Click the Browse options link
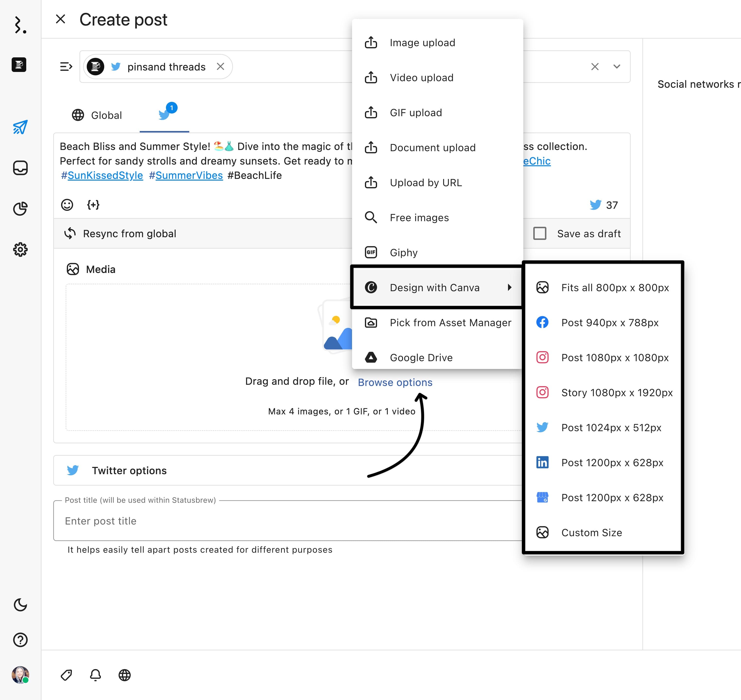This screenshot has width=741, height=700. [395, 383]
